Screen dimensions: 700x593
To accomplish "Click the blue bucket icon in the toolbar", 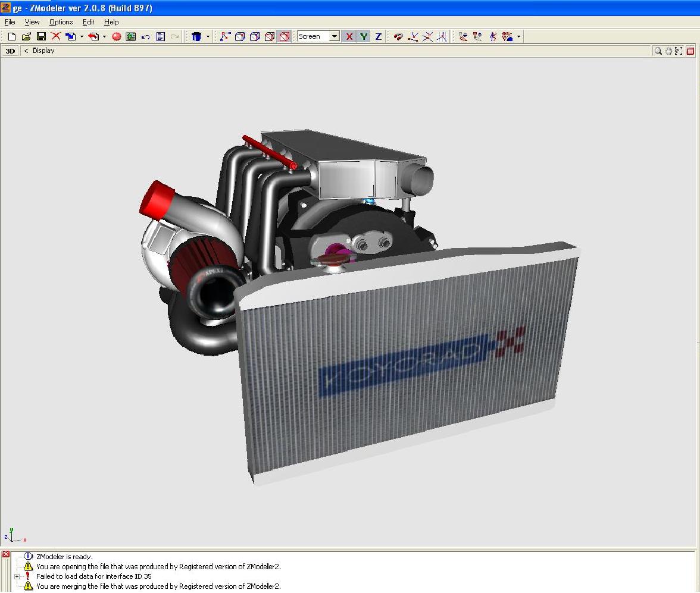I will [196, 37].
